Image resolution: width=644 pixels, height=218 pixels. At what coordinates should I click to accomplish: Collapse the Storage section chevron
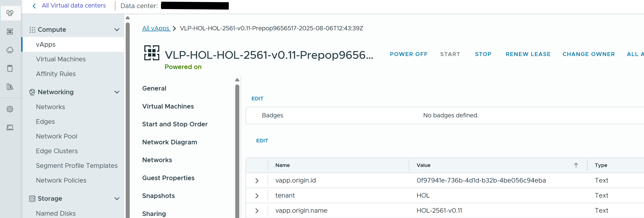pos(117,199)
